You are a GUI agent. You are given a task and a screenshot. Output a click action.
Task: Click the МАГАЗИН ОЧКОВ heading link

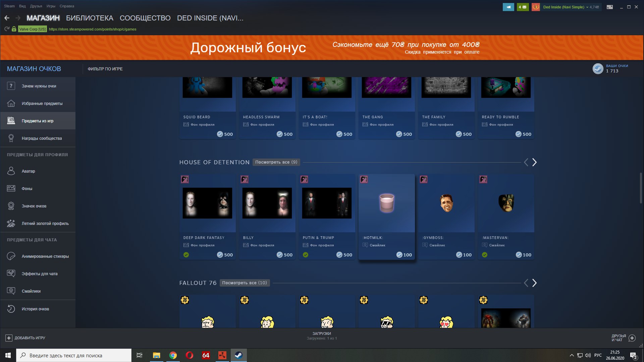tap(34, 69)
